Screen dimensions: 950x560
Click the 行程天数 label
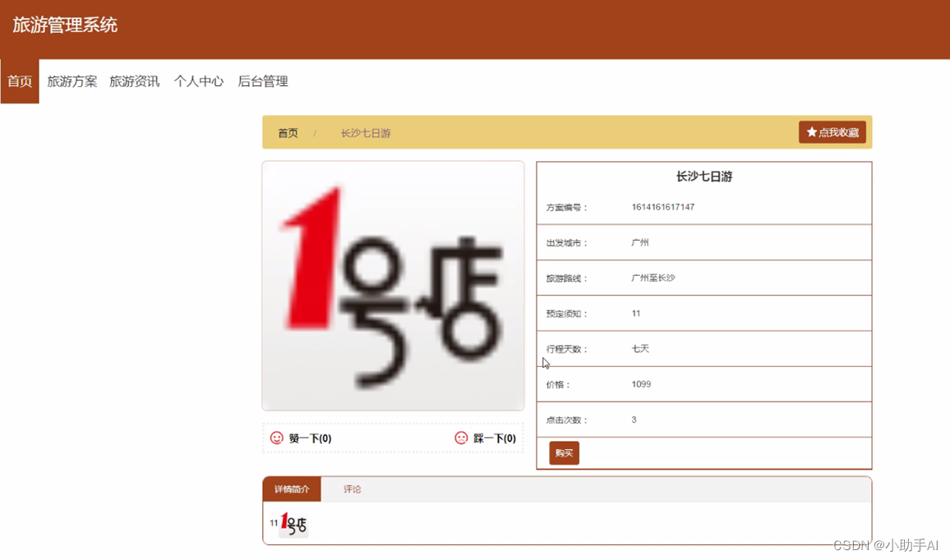coord(566,349)
